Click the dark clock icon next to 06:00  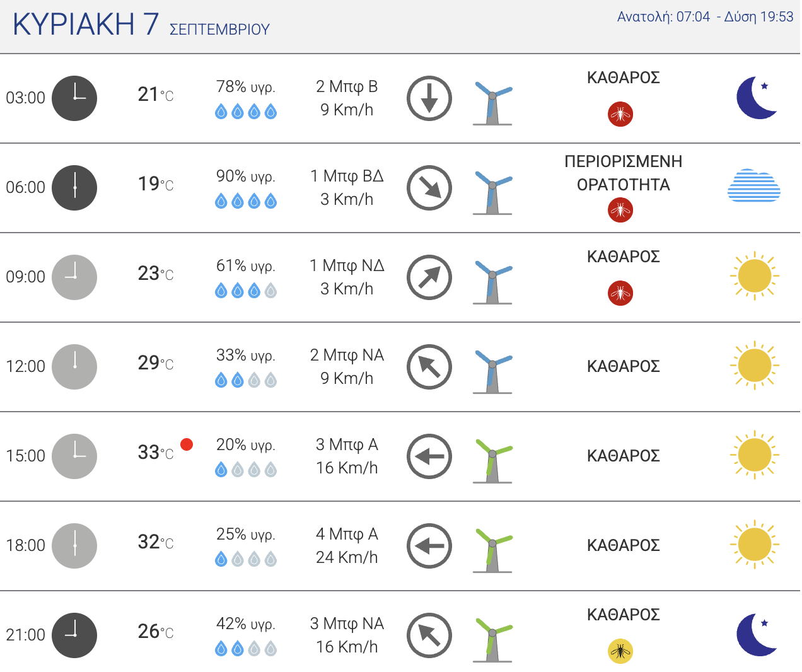74,188
